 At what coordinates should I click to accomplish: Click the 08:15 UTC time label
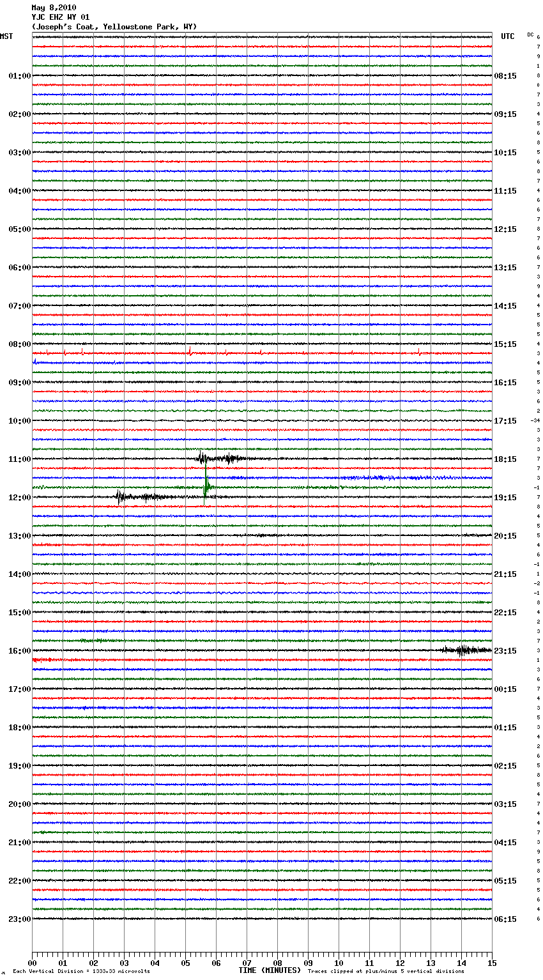505,76
